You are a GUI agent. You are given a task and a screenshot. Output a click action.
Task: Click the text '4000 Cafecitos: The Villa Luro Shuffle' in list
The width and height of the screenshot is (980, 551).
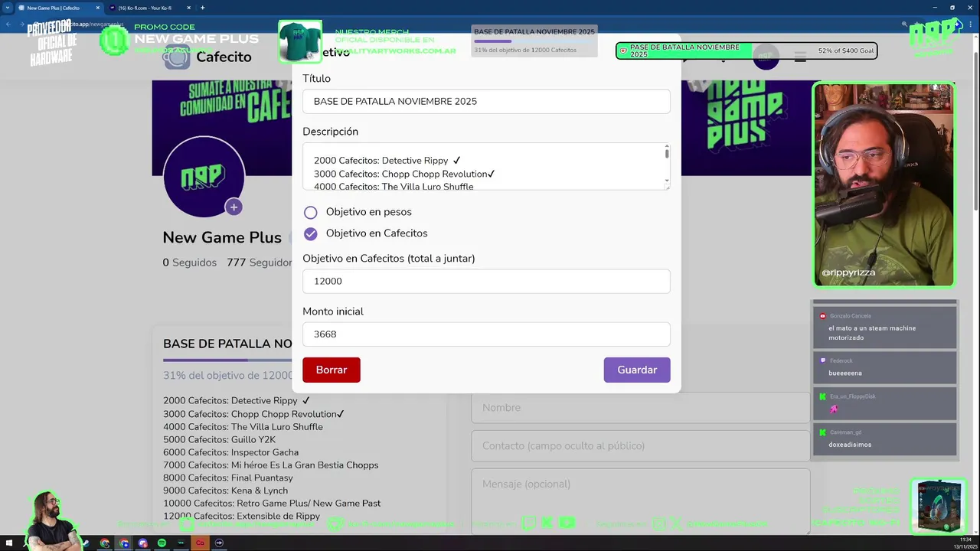[x=243, y=427]
